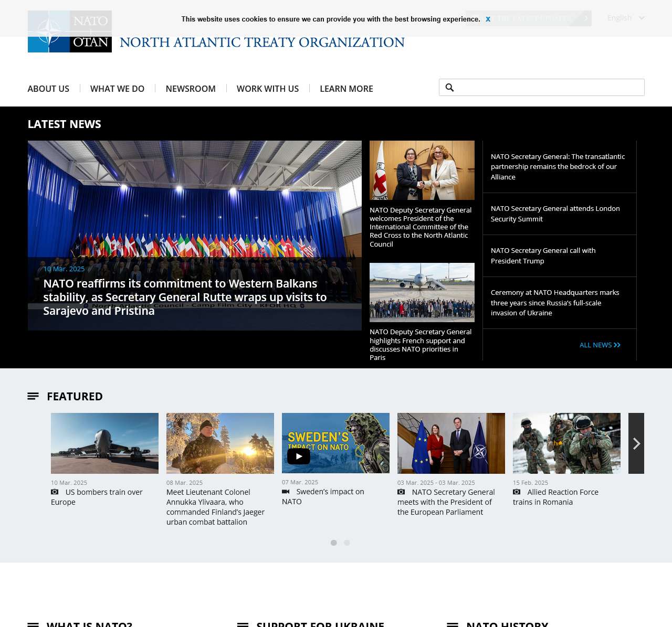The height and width of the screenshot is (627, 672).
Task: Open the Allied Reaction Force thumbnail
Action: 566,443
